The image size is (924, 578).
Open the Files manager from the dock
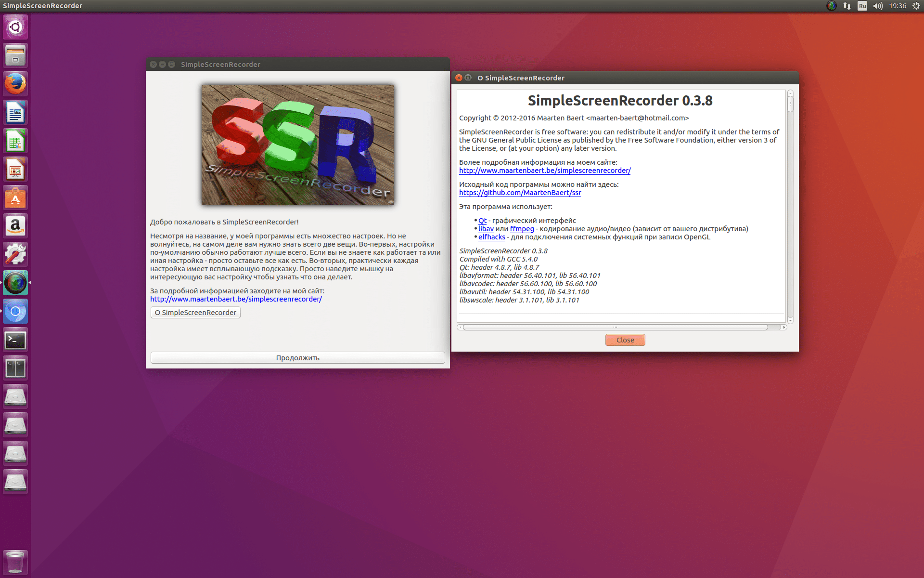15,55
